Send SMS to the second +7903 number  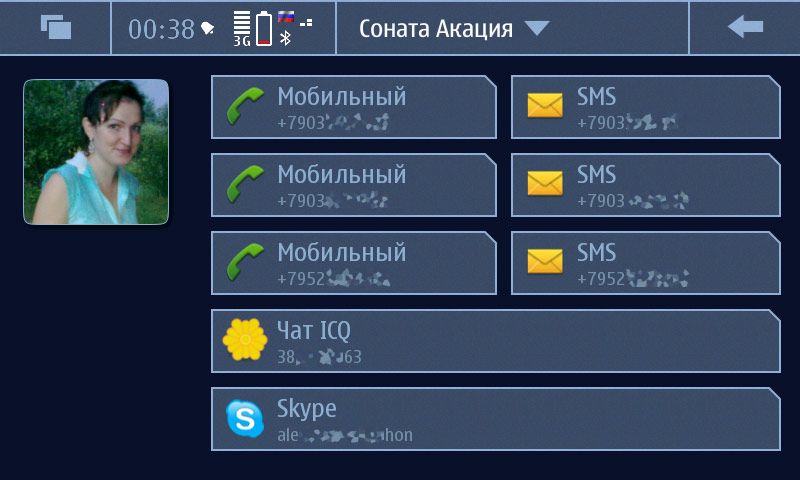click(646, 185)
